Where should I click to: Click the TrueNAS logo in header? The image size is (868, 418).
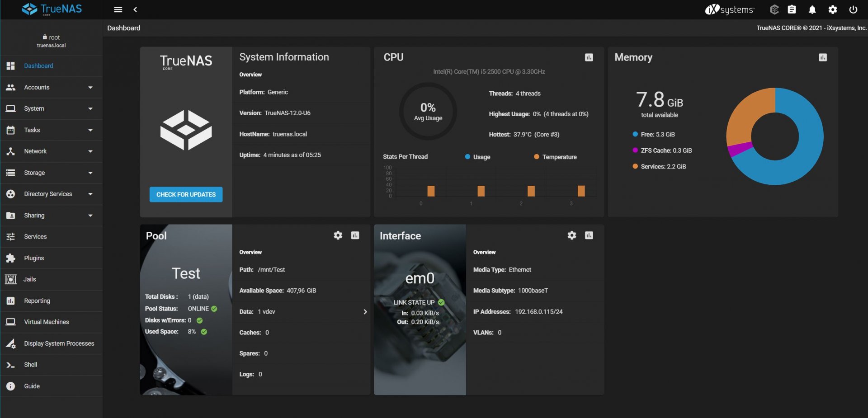52,9
